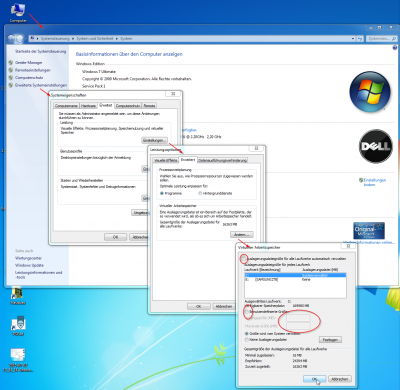Click Abbrechen in the Leistungsoptionen dialog
Screen dimensions: 400x390
[x=224, y=306]
